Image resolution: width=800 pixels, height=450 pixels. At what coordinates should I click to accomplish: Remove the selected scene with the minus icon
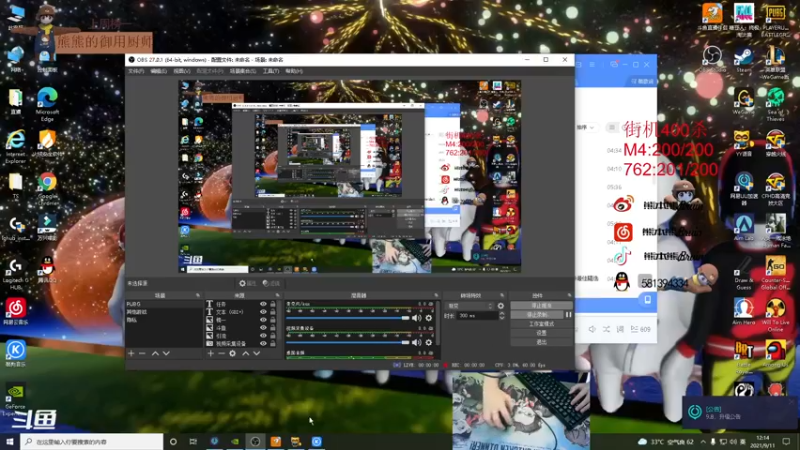[142, 353]
